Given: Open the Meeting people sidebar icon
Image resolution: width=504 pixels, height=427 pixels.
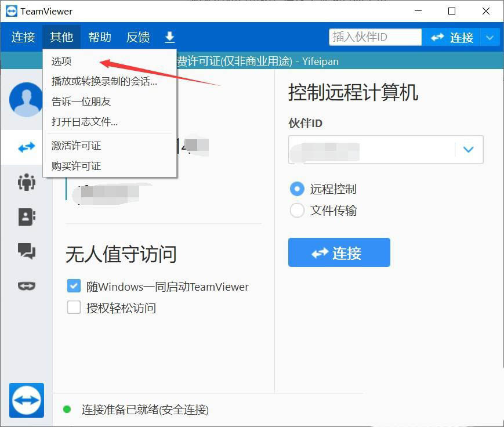Looking at the screenshot, I should 26,182.
